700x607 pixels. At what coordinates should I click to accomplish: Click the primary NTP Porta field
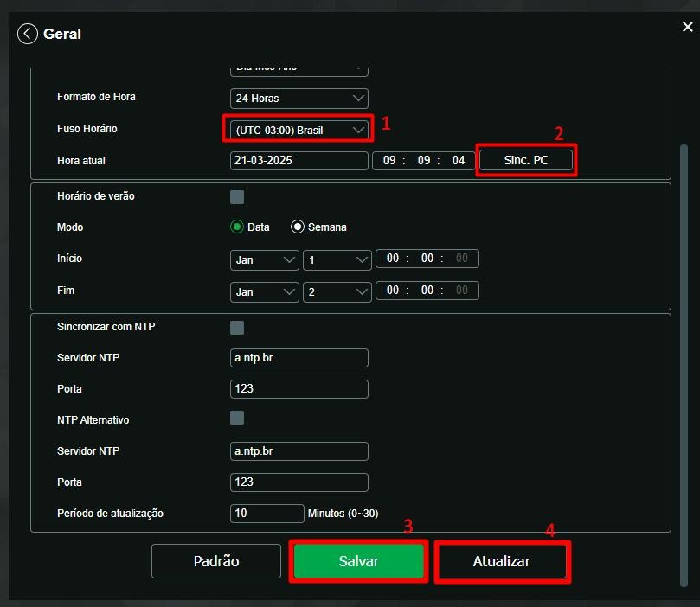click(x=299, y=389)
